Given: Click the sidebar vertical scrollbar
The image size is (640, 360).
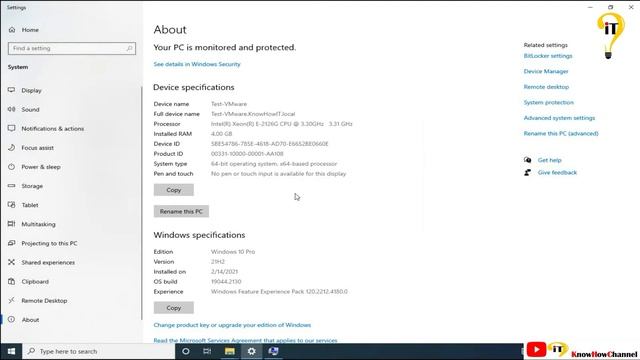Looking at the screenshot, I should coord(142,203).
